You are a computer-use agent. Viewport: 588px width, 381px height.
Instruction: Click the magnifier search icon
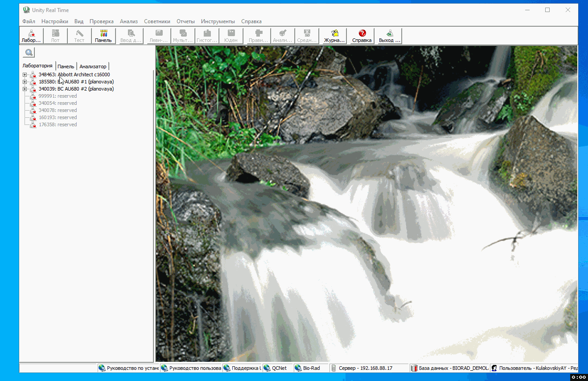tap(29, 53)
